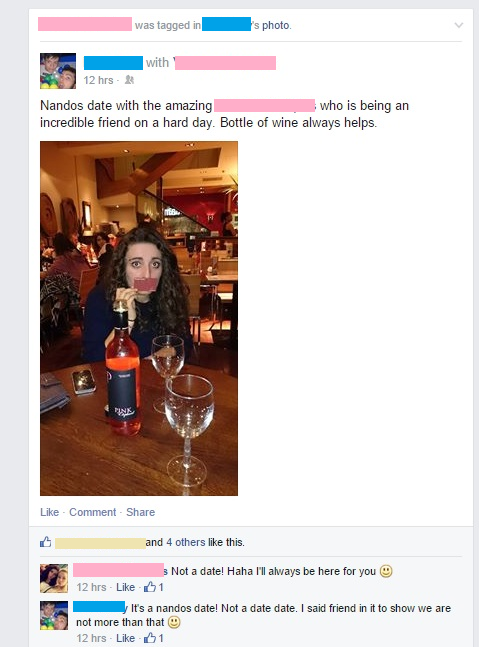479x647 pixels.
Task: Click first commenter's profile picture
Action: 54,579
